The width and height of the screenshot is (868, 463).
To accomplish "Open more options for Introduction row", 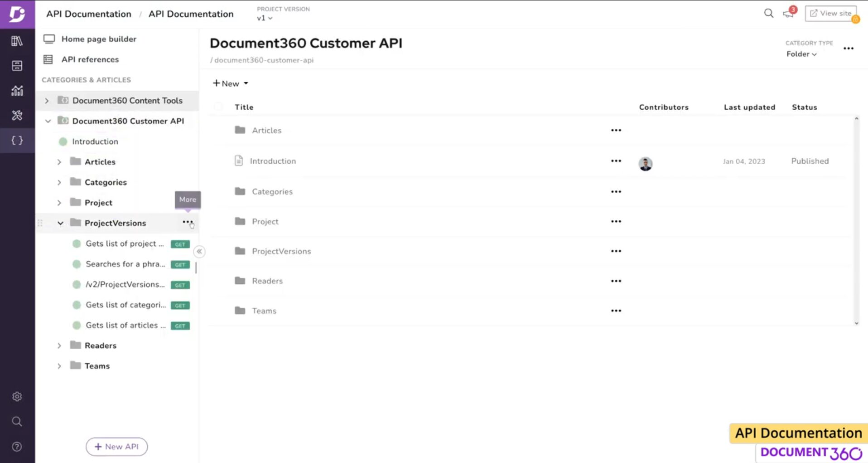I will (x=616, y=161).
